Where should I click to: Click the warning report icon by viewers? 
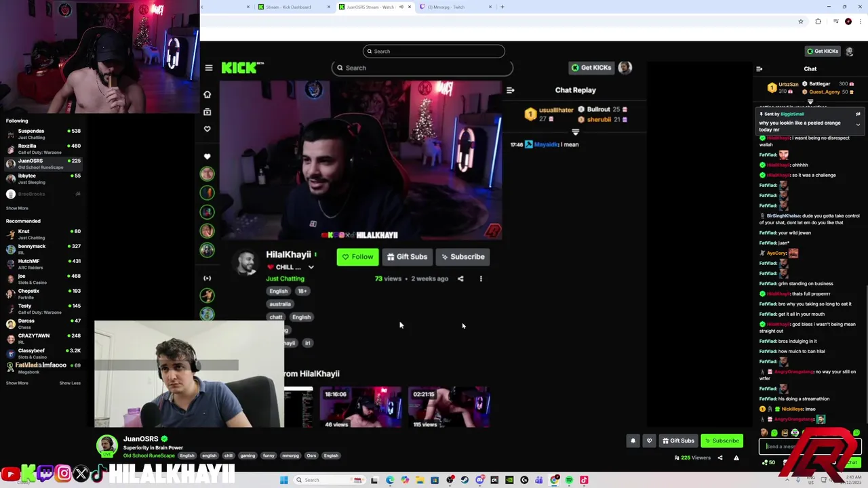pyautogui.click(x=736, y=458)
